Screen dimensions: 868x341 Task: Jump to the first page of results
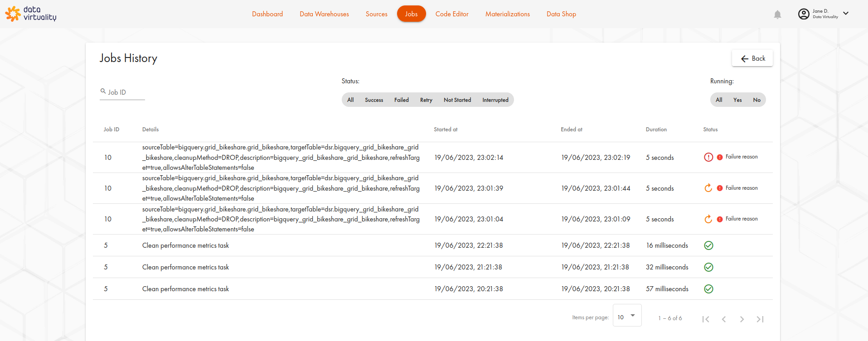click(706, 319)
